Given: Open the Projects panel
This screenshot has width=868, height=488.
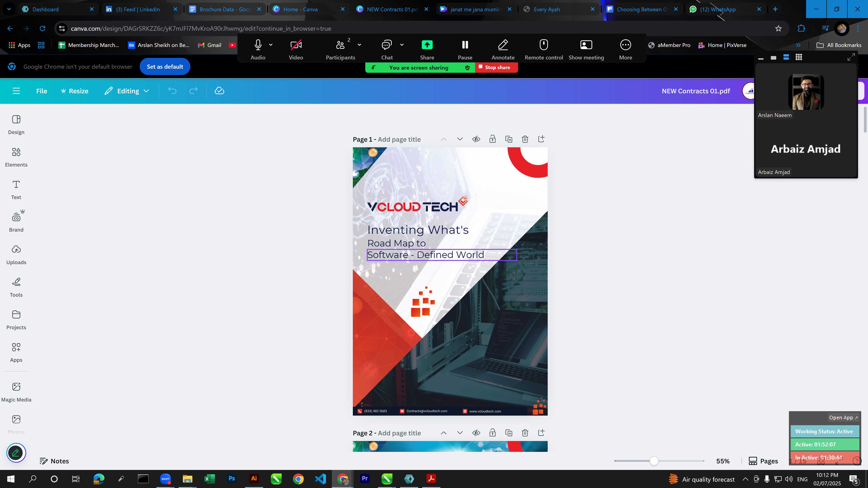Looking at the screenshot, I should [x=16, y=320].
